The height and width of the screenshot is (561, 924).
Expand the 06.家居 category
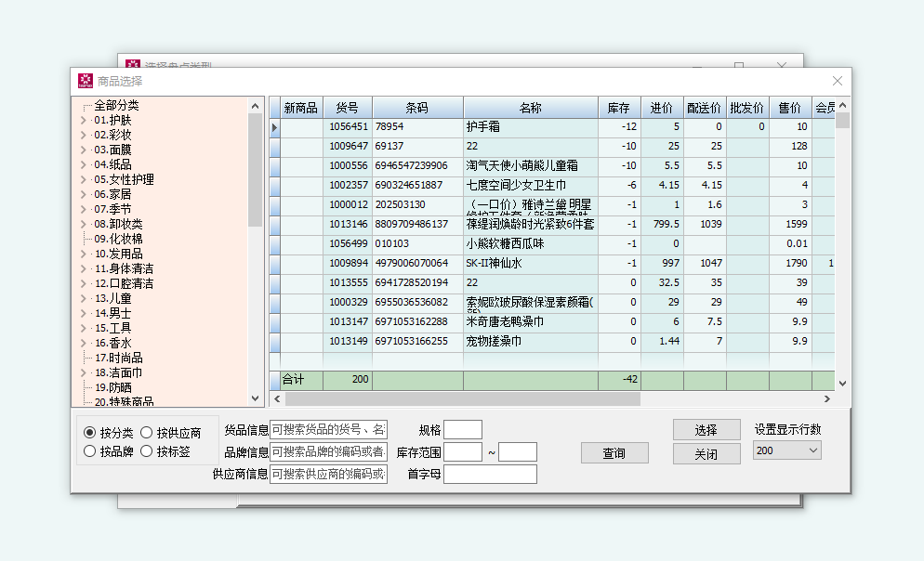pyautogui.click(x=83, y=194)
